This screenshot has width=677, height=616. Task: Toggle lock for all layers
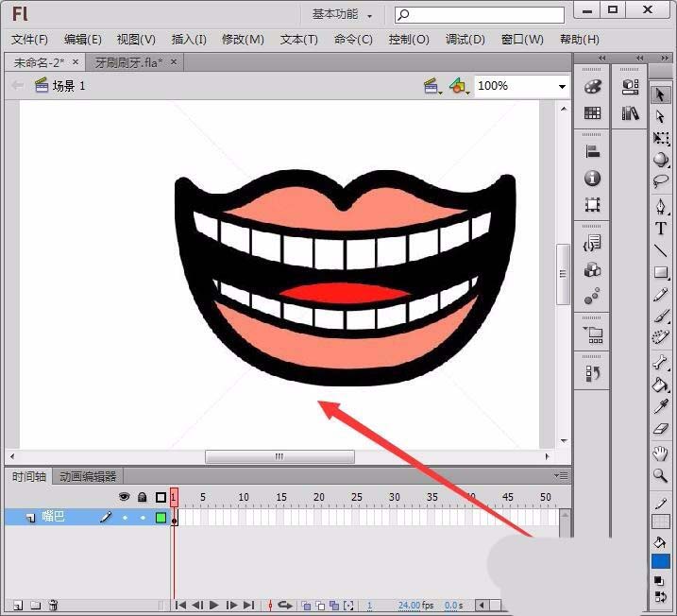point(142,497)
